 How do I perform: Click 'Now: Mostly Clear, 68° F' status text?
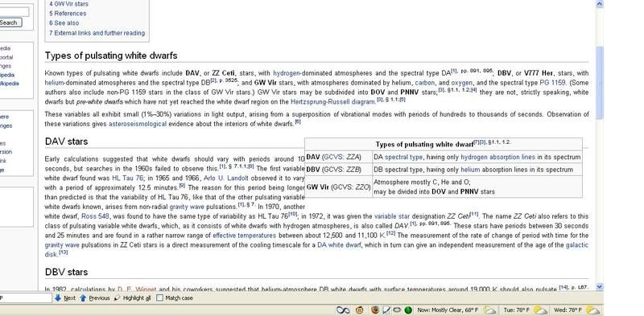(x=448, y=310)
